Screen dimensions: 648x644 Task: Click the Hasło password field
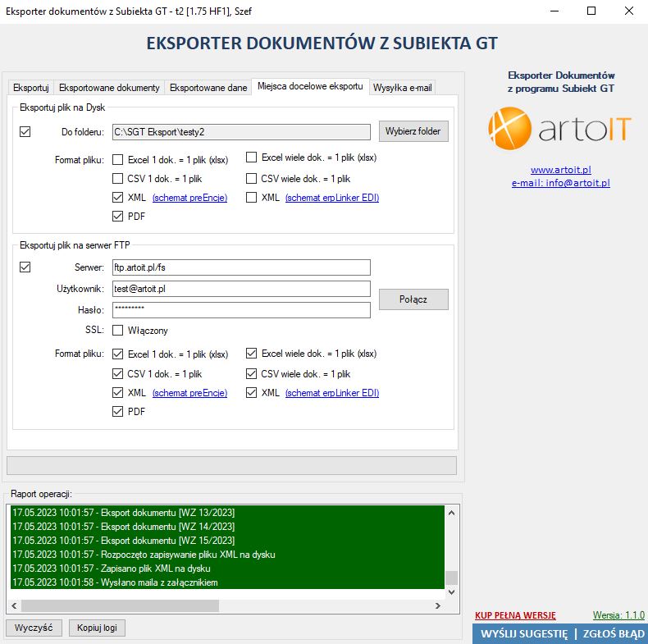tap(241, 310)
